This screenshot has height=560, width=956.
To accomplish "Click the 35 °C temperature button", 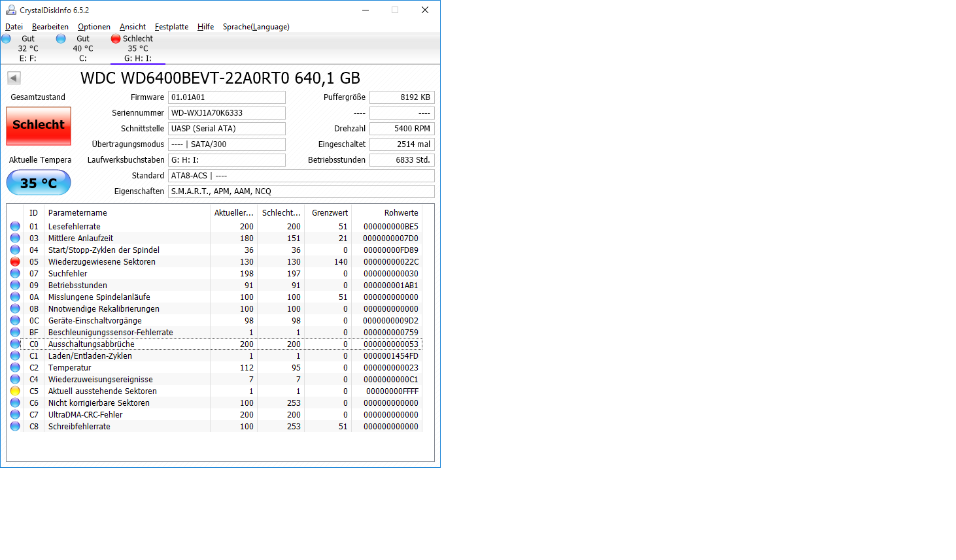I will pyautogui.click(x=39, y=183).
